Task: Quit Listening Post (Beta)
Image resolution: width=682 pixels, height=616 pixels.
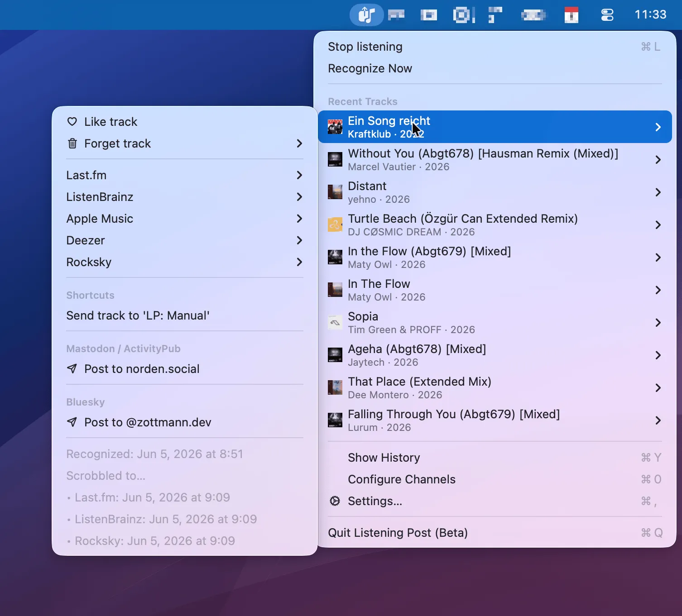Action: click(x=495, y=533)
